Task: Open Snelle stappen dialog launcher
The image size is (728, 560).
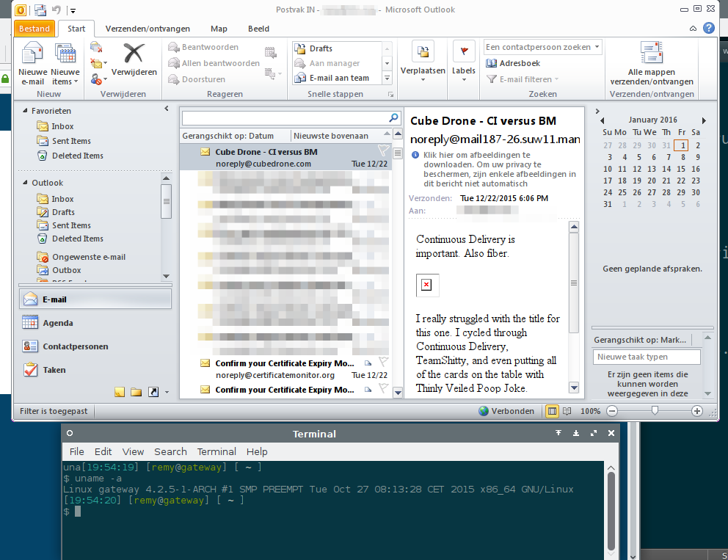Action: 391,94
